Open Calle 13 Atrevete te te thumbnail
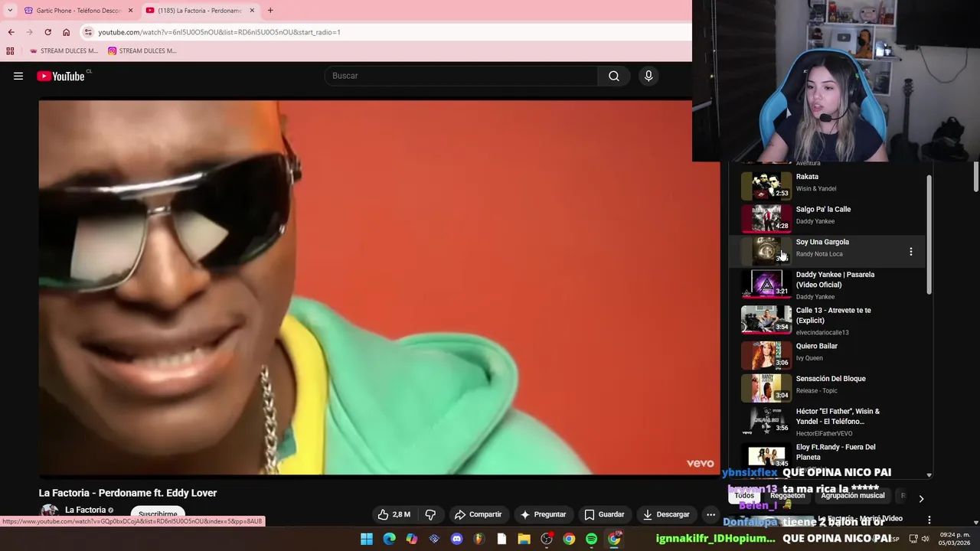 [766, 319]
